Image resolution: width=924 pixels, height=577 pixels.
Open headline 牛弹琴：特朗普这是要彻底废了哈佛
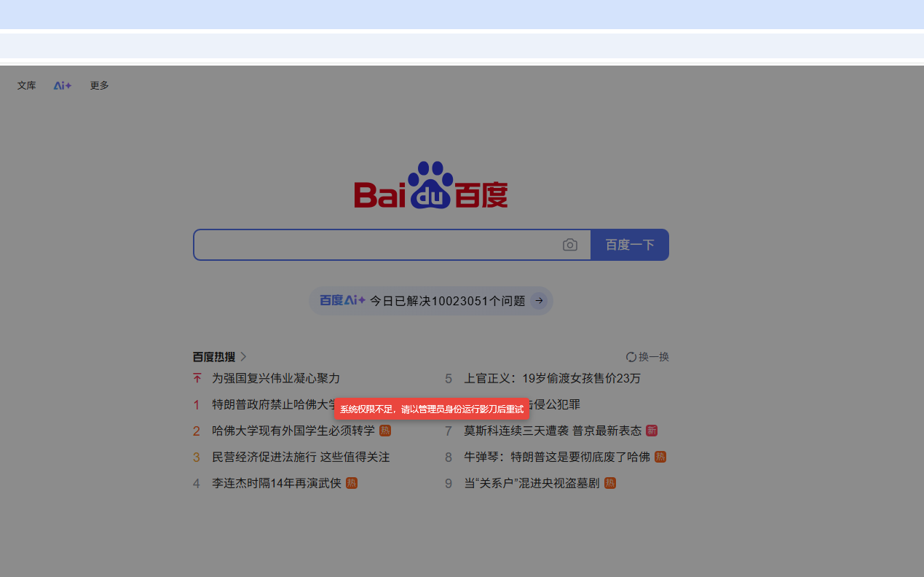pyautogui.click(x=557, y=457)
